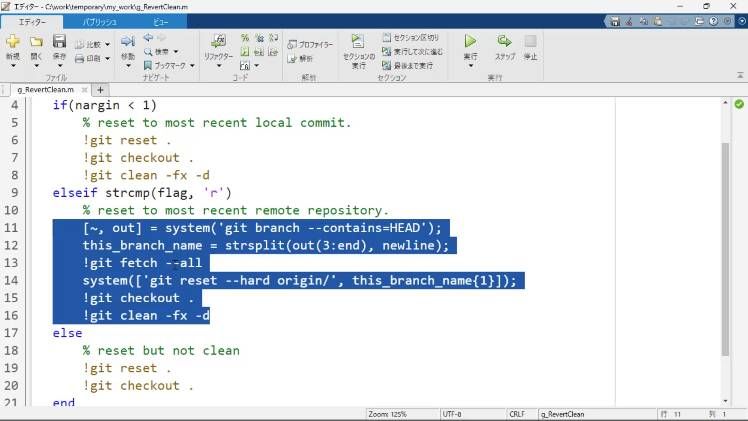Click save icon in quick access toolbar
This screenshot has height=421, width=748.
tap(615, 21)
